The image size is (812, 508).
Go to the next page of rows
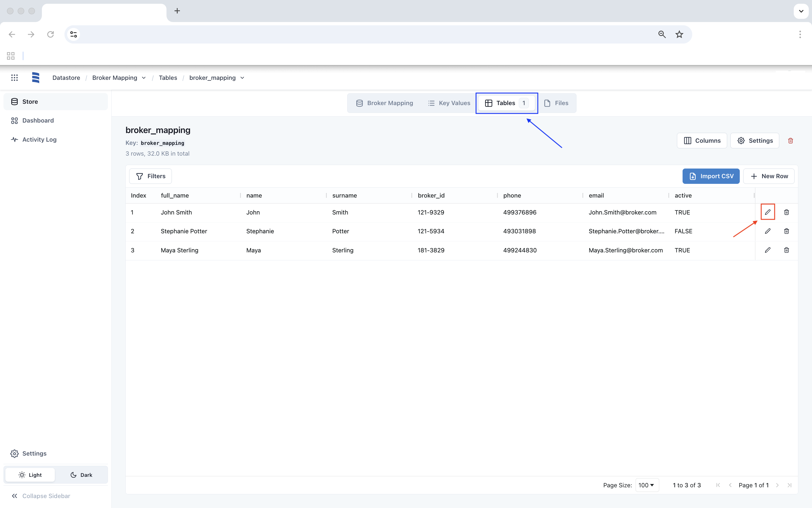click(777, 485)
